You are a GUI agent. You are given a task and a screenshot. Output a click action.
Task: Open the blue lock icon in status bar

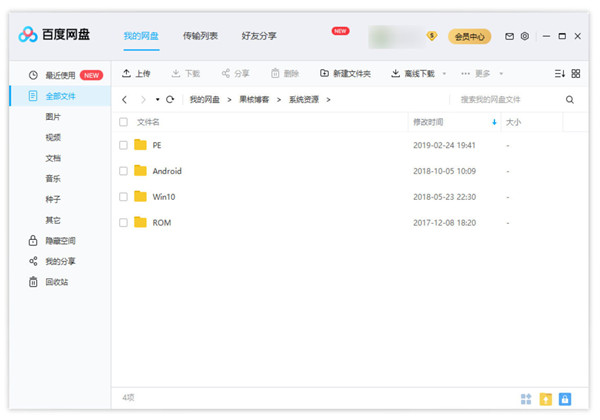[x=565, y=399]
